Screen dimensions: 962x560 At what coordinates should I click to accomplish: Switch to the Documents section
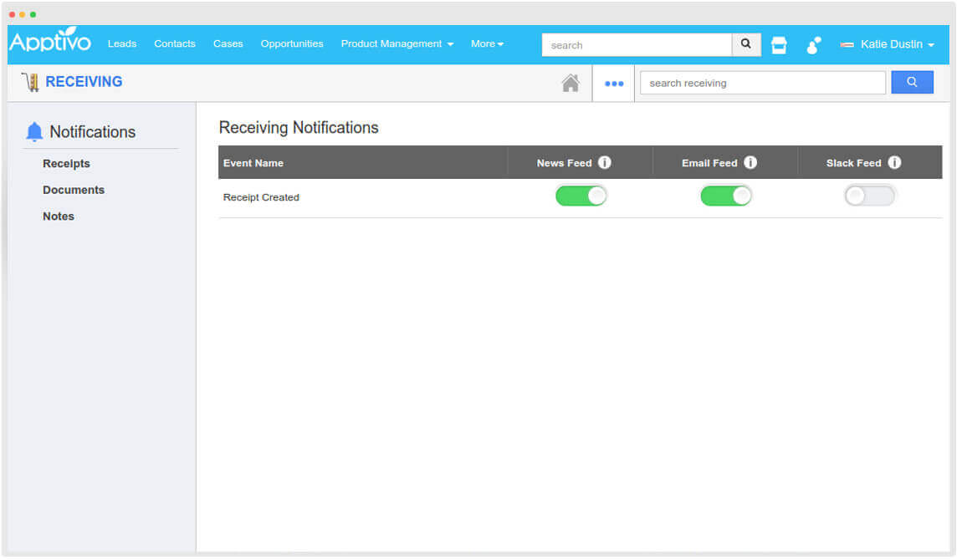click(74, 190)
